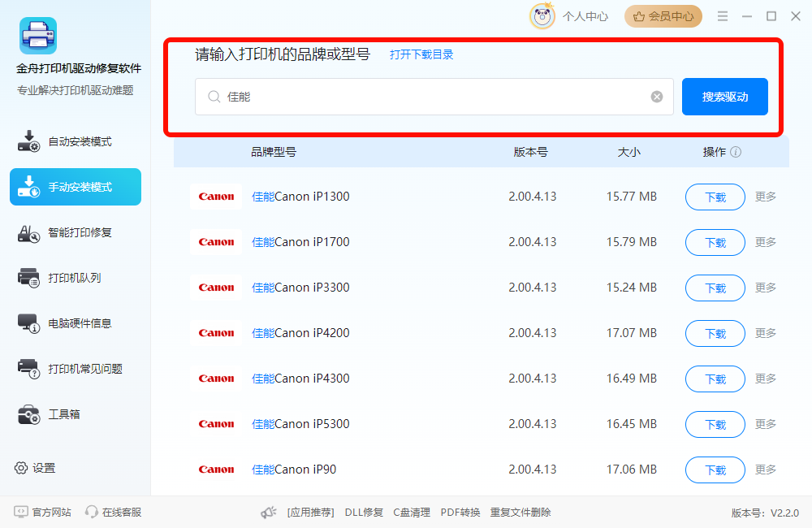Click the 打印机队列 printer list icon
812x528 pixels.
pyautogui.click(x=28, y=278)
